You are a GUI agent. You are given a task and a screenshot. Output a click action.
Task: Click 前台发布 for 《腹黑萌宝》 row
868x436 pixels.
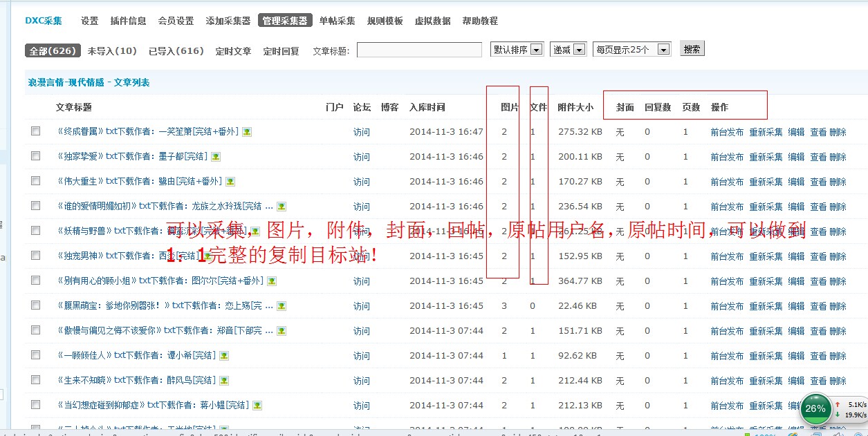point(728,306)
